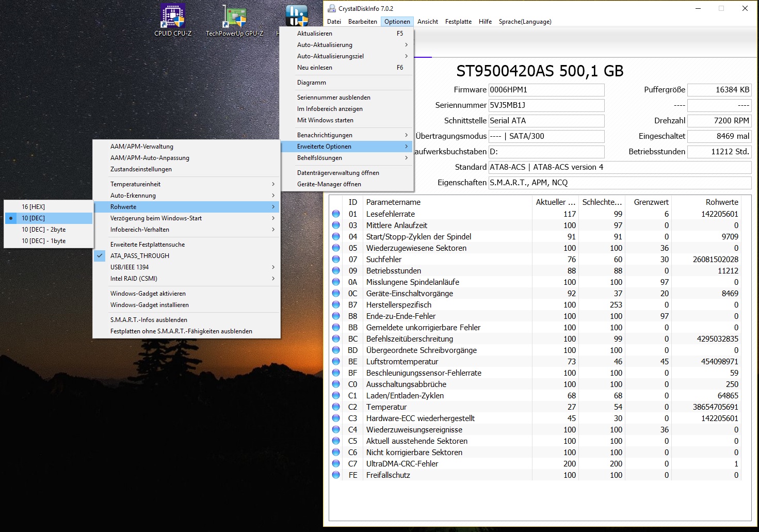Image resolution: width=759 pixels, height=532 pixels.
Task: Expand Verzögerung beim Windows-Start submenu
Action: (x=186, y=218)
